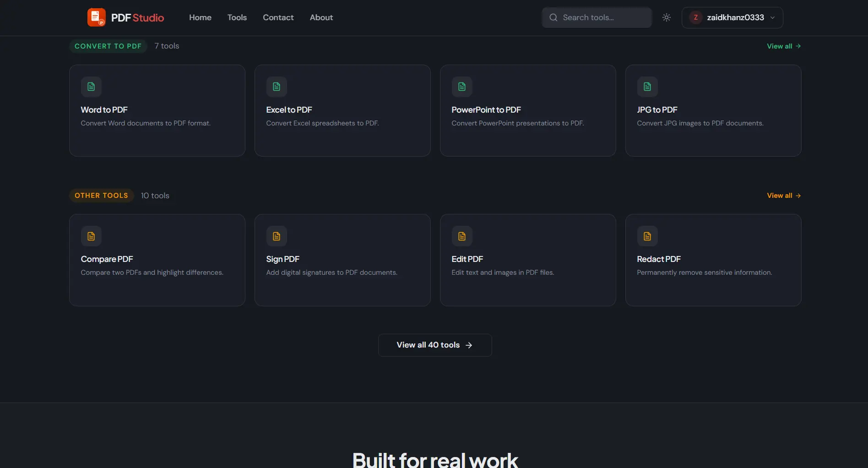This screenshot has width=868, height=468.
Task: Open the Contact page in navbar
Action: pos(278,17)
